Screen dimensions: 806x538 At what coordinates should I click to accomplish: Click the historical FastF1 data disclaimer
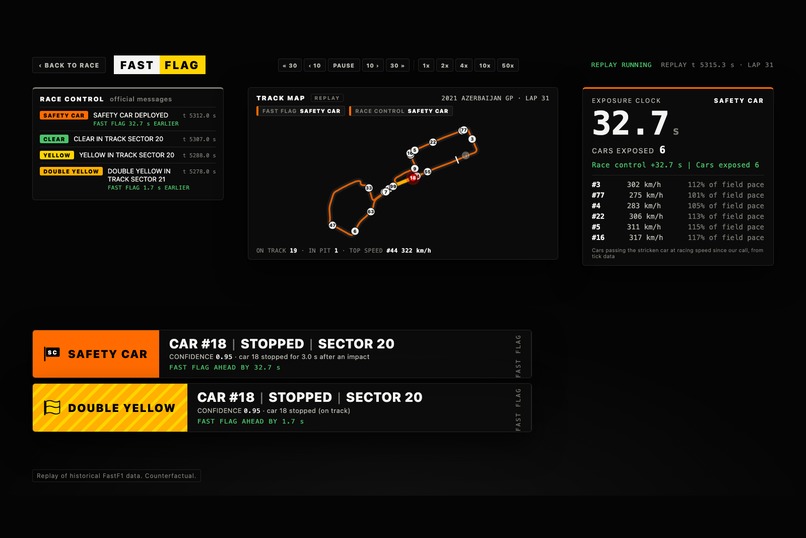click(x=116, y=476)
